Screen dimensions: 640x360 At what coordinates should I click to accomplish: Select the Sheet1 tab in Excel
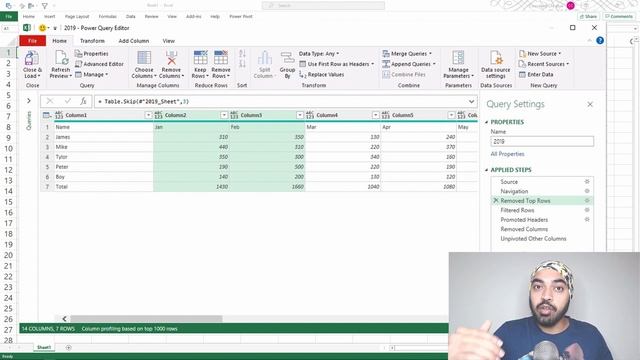pyautogui.click(x=44, y=347)
